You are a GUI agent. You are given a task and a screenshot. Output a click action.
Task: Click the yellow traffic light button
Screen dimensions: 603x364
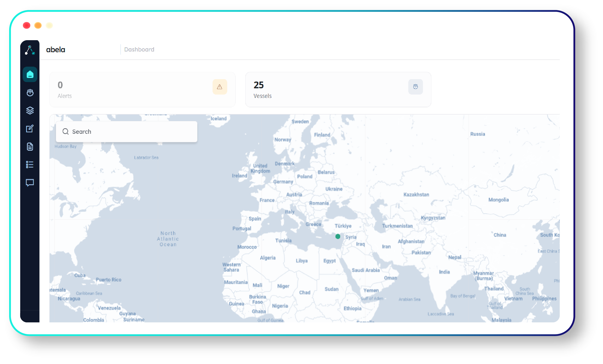click(x=49, y=26)
